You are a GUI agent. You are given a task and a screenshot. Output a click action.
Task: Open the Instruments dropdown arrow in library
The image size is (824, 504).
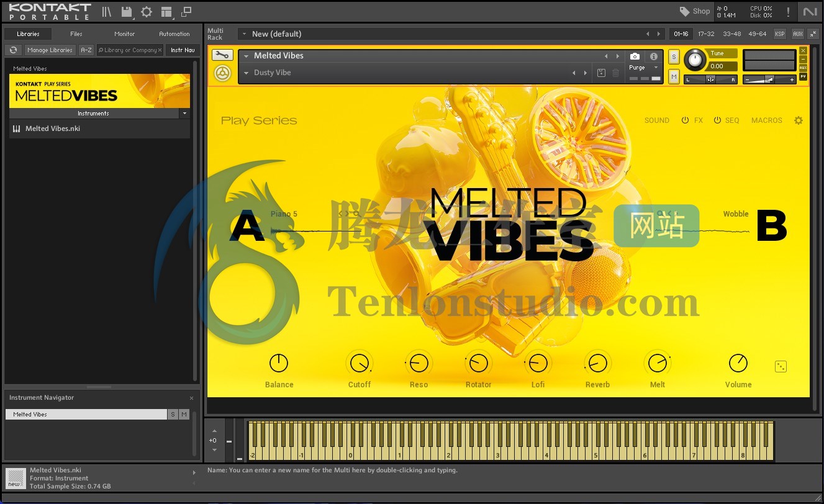coord(184,114)
